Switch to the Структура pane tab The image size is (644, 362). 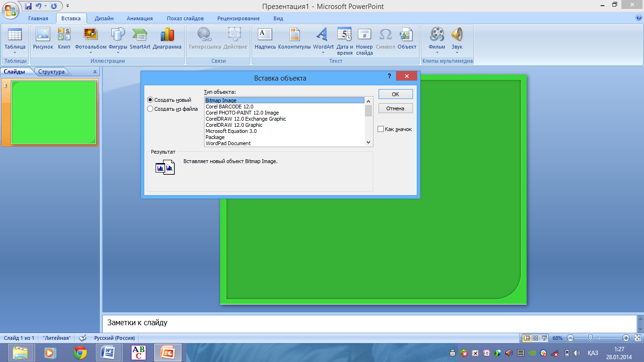point(52,72)
